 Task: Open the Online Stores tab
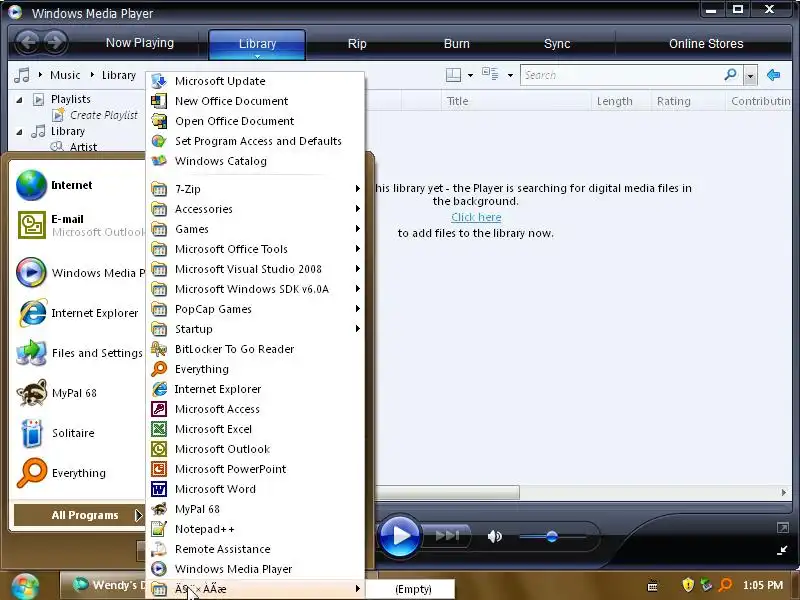[706, 43]
